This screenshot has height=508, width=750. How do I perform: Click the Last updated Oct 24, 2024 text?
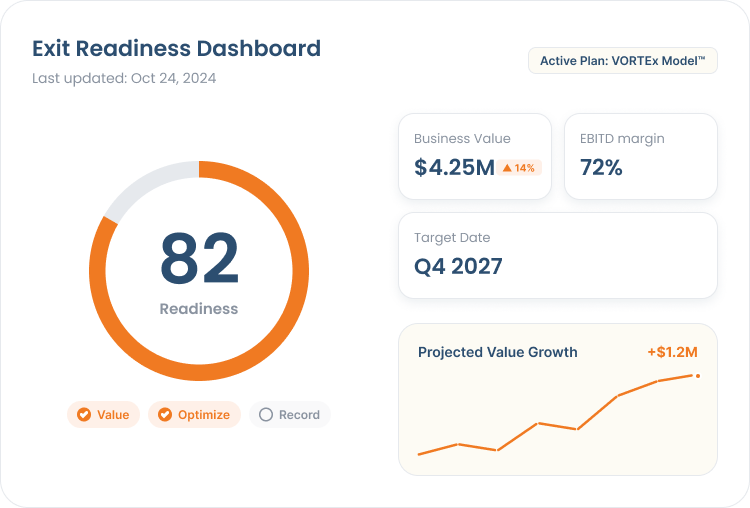click(x=124, y=78)
